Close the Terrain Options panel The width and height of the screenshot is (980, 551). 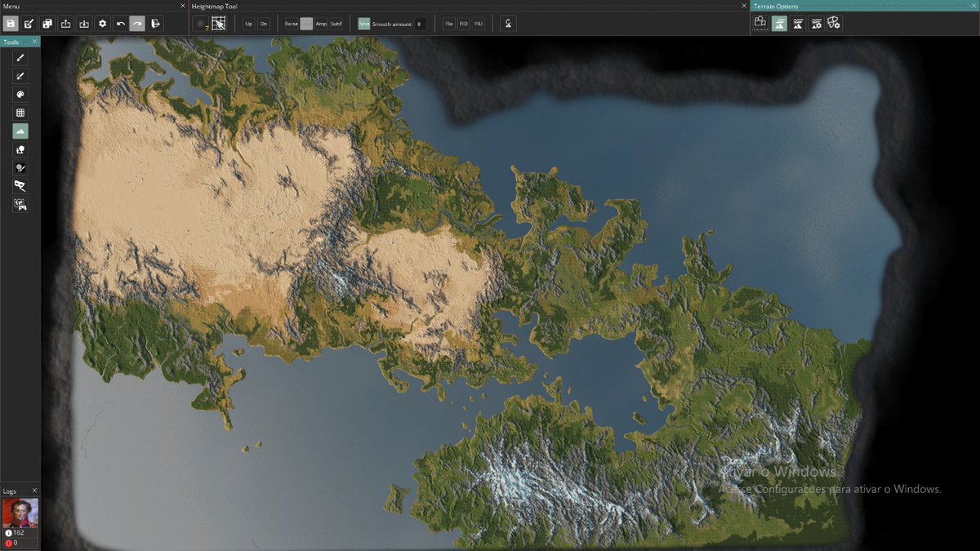tap(974, 6)
